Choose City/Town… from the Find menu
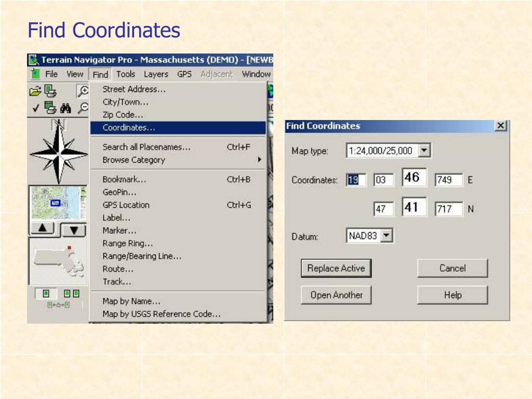This screenshot has width=532, height=399. (178, 102)
